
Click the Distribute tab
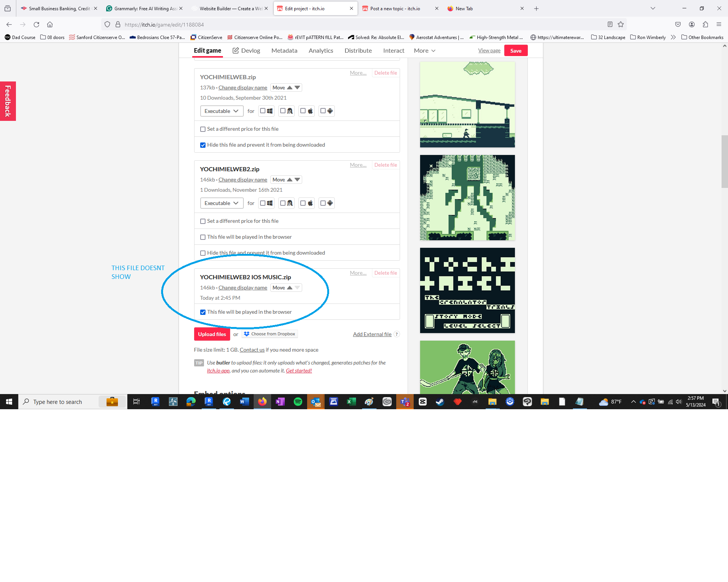[x=357, y=50]
